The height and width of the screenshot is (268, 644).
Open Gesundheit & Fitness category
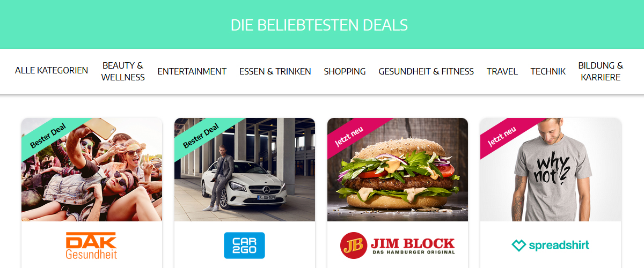[x=426, y=71]
